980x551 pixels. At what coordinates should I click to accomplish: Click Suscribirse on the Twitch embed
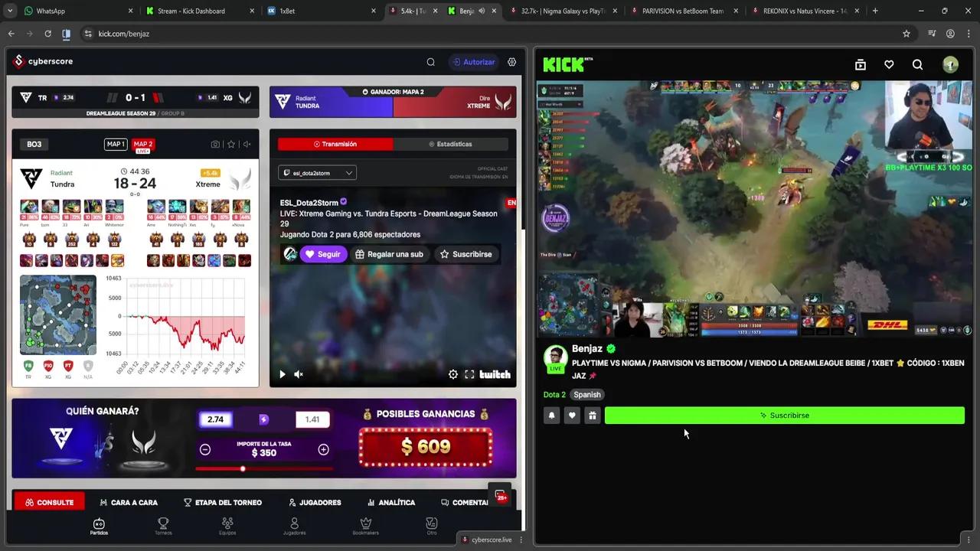point(465,254)
